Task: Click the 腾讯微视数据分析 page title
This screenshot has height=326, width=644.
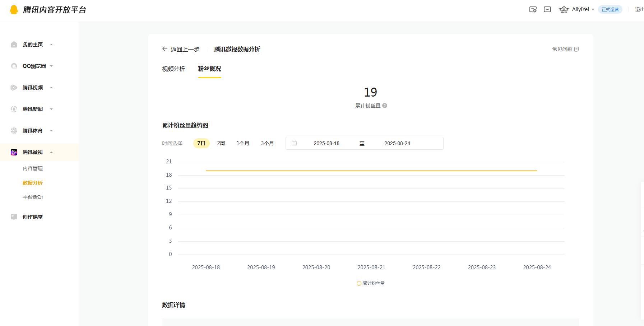Action: click(237, 50)
